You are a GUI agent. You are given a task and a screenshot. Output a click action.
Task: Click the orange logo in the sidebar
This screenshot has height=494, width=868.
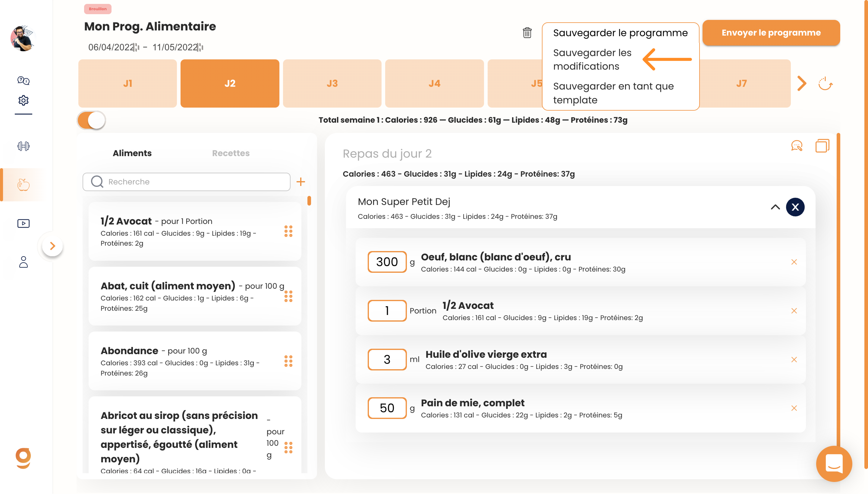point(23,458)
